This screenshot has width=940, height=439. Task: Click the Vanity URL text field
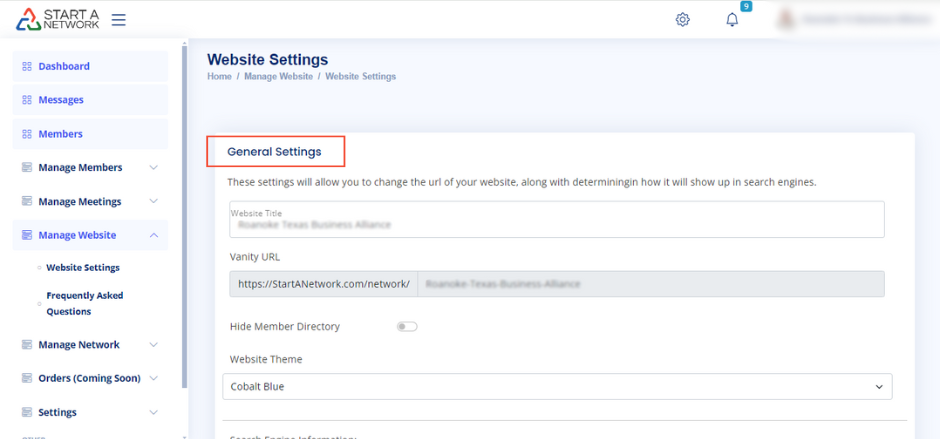[650, 284]
